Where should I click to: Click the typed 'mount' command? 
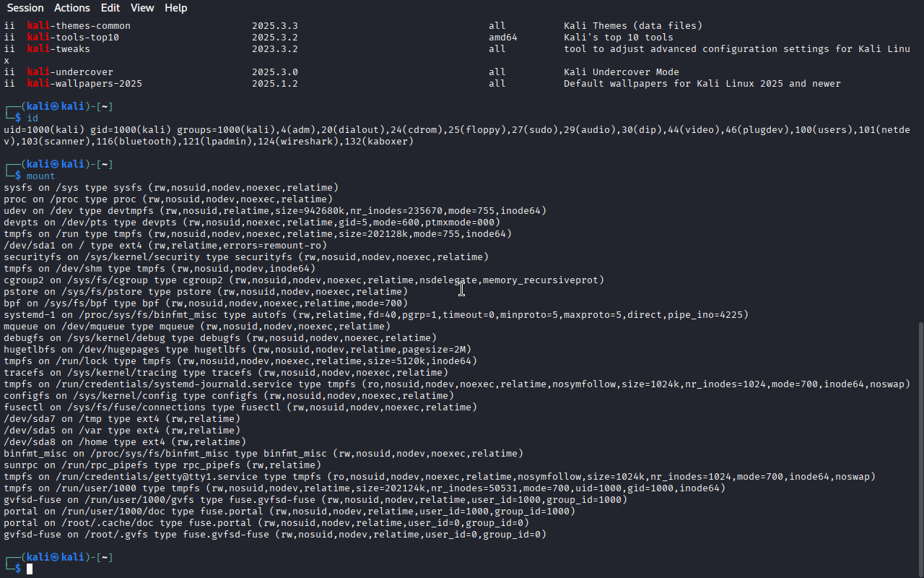tap(41, 176)
